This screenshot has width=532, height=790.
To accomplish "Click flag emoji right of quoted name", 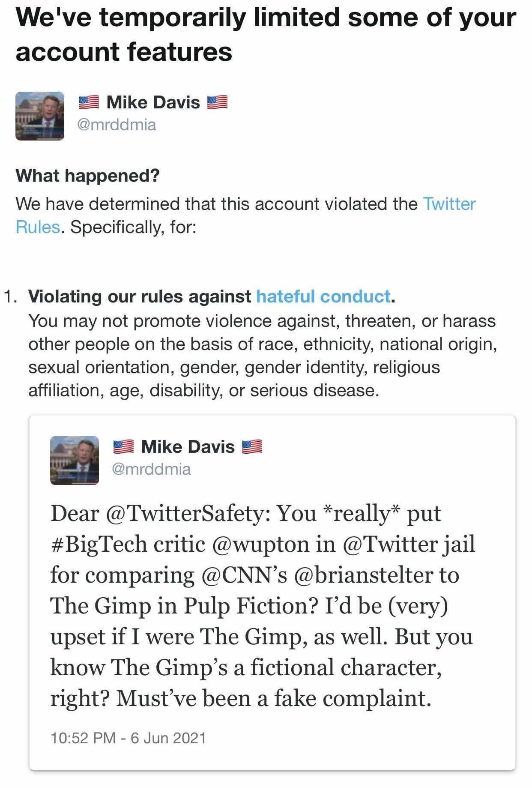I will pos(252,447).
